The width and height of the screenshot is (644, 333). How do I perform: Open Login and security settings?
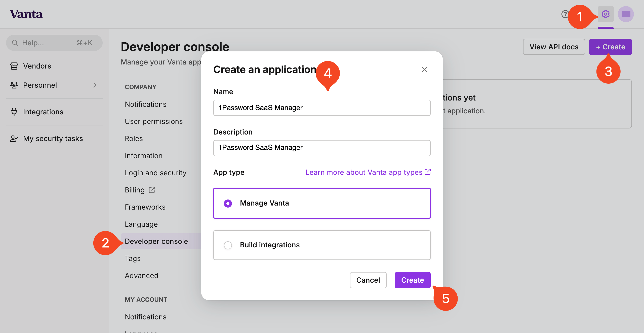pos(156,173)
